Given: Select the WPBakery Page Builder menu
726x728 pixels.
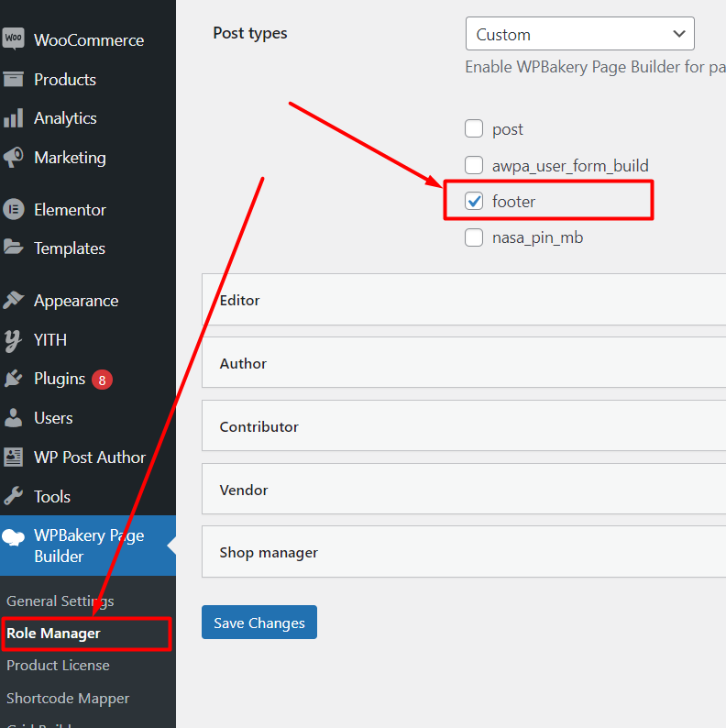Looking at the screenshot, I should pyautogui.click(x=88, y=546).
